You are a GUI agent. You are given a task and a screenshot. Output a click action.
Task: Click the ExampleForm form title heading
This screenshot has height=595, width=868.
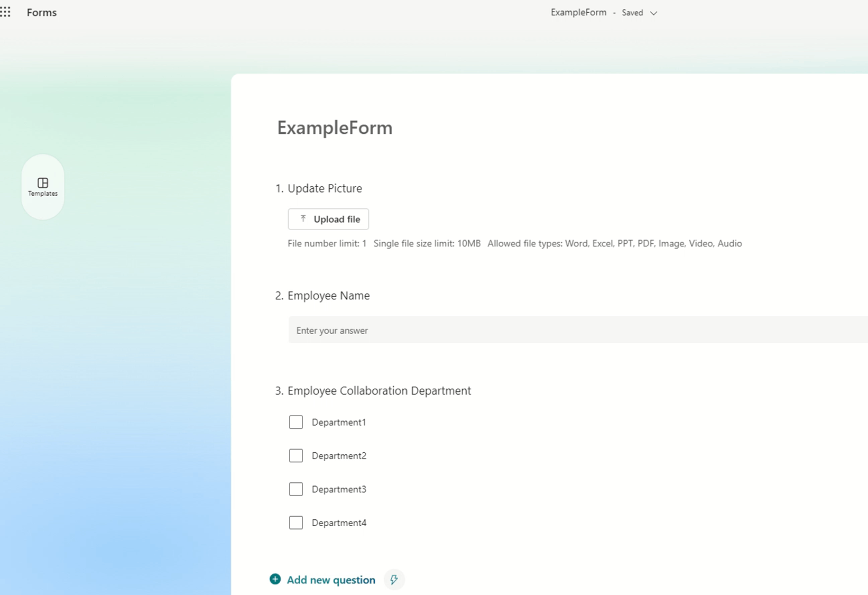(335, 127)
